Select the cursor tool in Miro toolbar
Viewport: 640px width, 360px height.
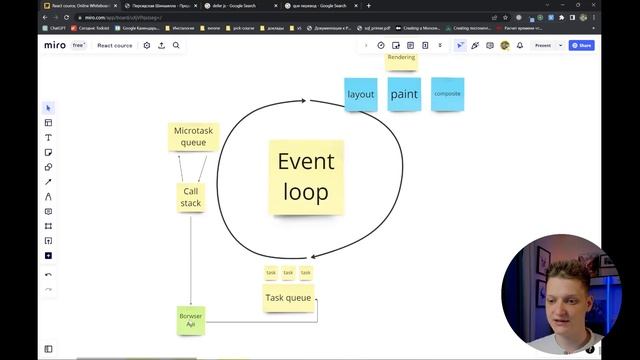49,108
